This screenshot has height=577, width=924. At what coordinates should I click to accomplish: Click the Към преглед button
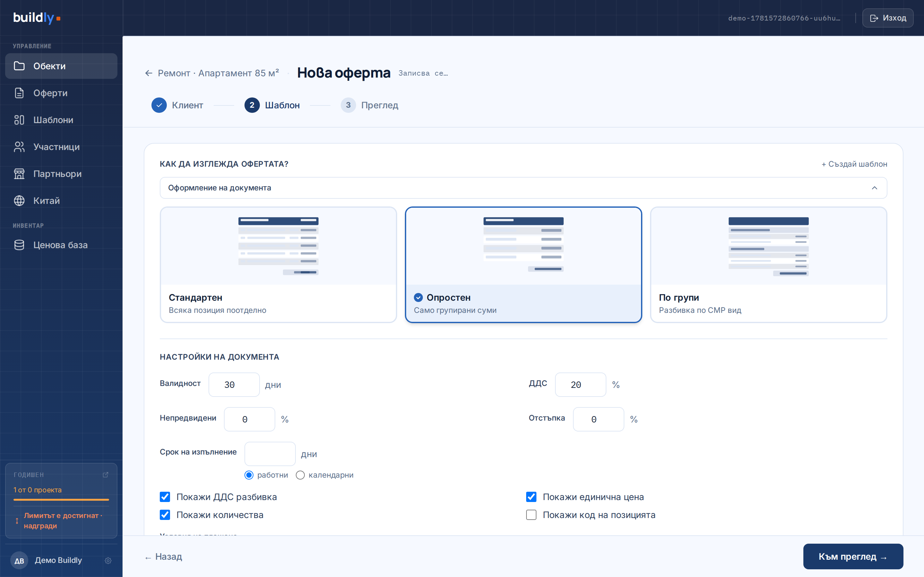(853, 556)
